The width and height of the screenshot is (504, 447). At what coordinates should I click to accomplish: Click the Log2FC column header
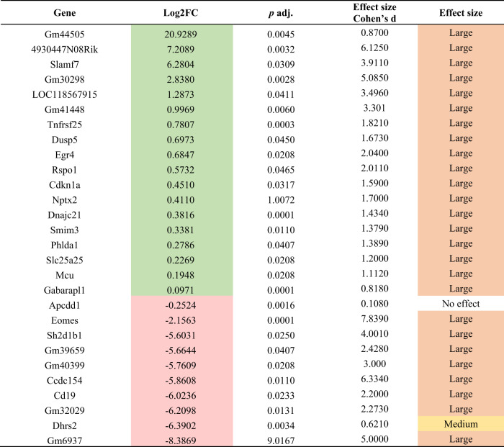pos(181,12)
